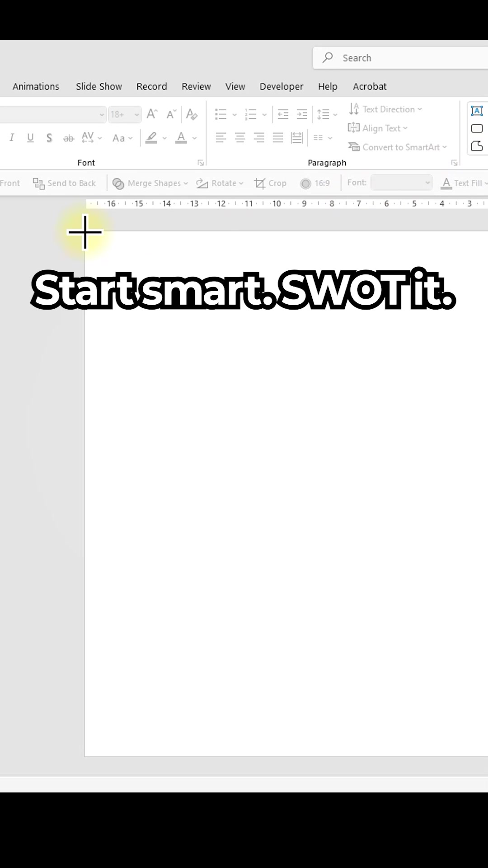The height and width of the screenshot is (868, 488).
Task: Click the text shadow S icon
Action: click(x=49, y=138)
